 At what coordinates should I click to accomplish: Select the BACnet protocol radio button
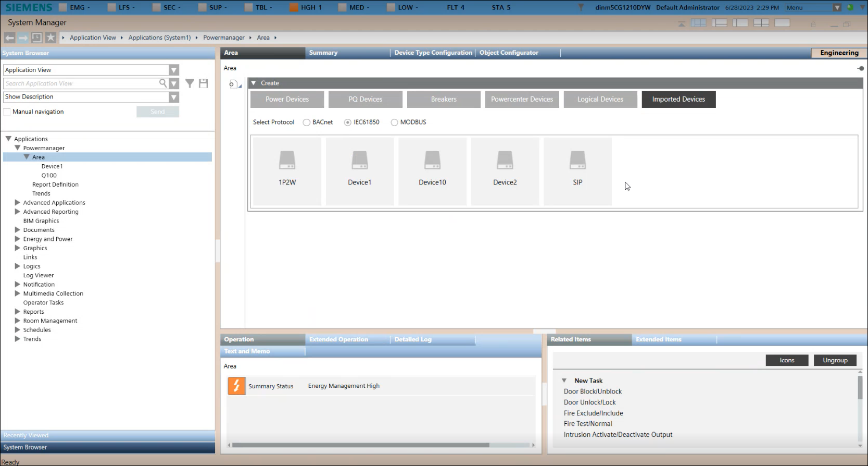coord(307,122)
